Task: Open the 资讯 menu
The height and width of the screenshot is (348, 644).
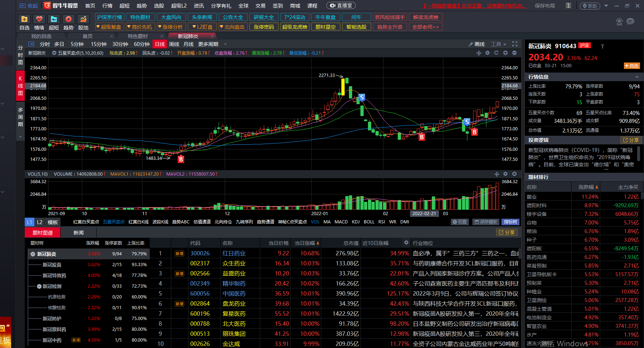Action: pos(199,6)
